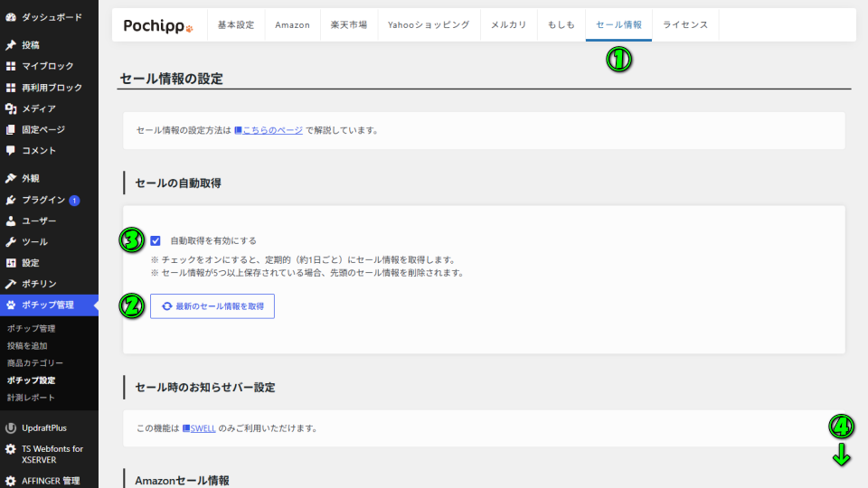Screen dimensions: 868x488
Task: Click the セールの自動取得 heading
Action: point(178,183)
